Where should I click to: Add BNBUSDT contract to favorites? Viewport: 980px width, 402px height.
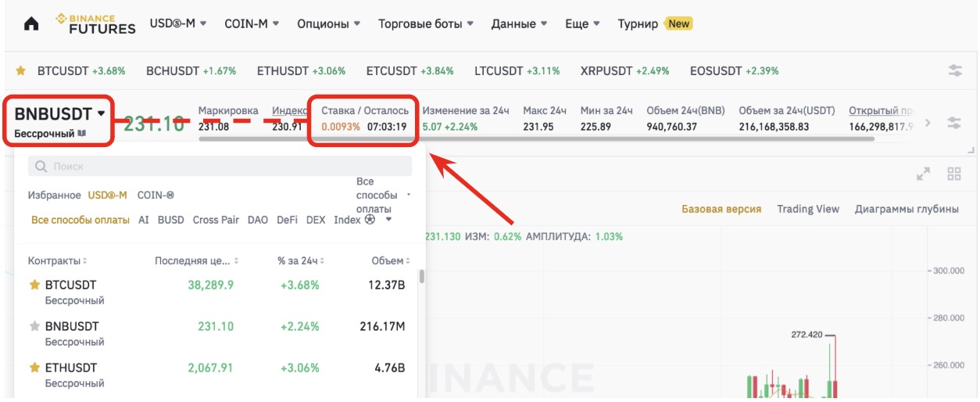34,326
